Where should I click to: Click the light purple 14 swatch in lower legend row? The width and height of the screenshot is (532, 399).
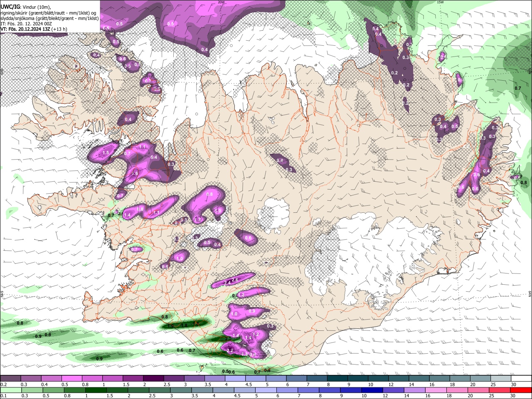click(414, 390)
